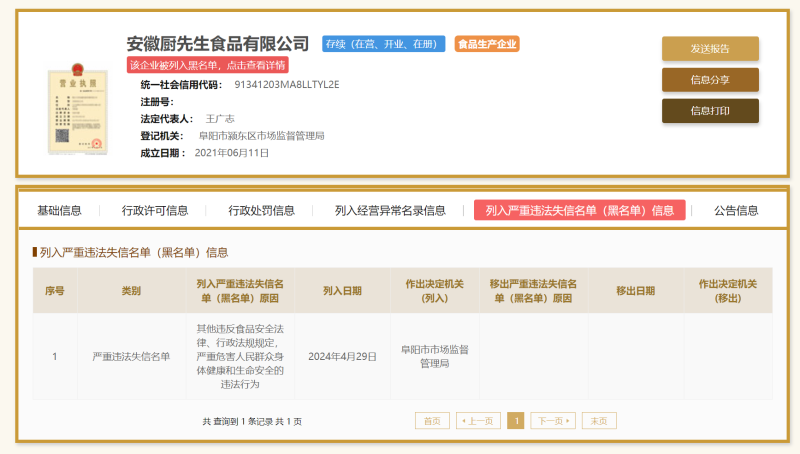
Task: Open the 公告信息 tab
Action: point(736,211)
